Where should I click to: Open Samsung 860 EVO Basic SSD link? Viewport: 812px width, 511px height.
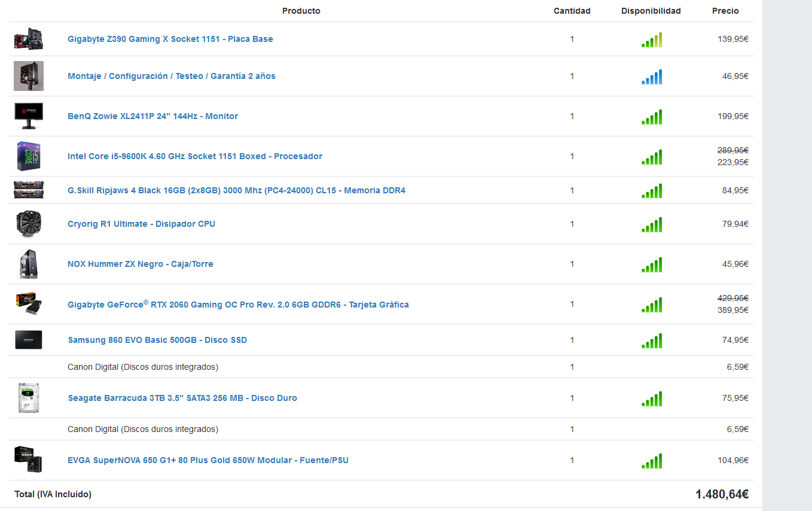click(x=157, y=340)
